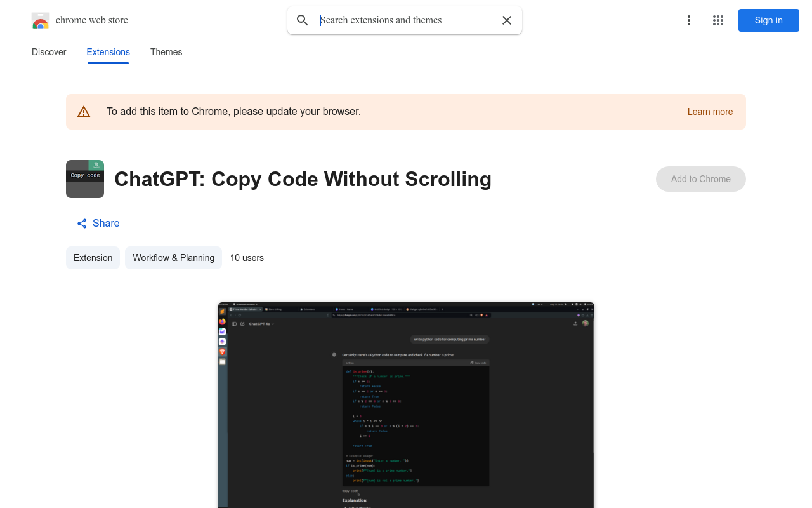Click the update your browser banner message
This screenshot has width=812, height=508.
click(233, 112)
